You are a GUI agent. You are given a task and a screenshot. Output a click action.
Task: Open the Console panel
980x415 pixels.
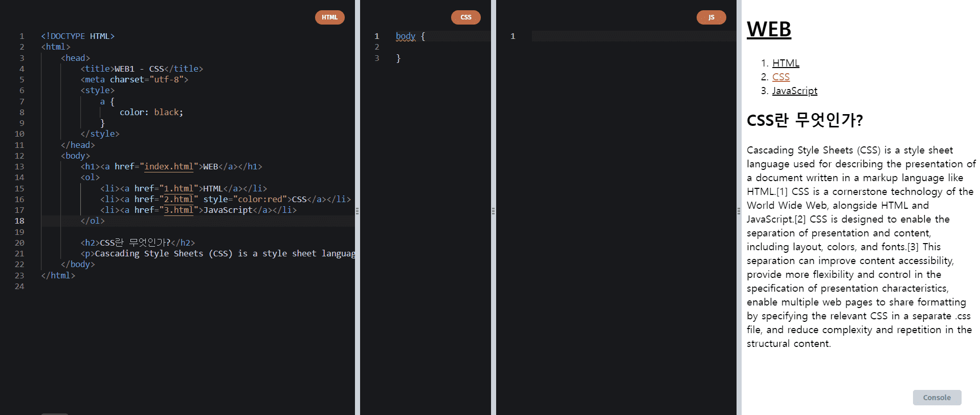[x=937, y=398]
